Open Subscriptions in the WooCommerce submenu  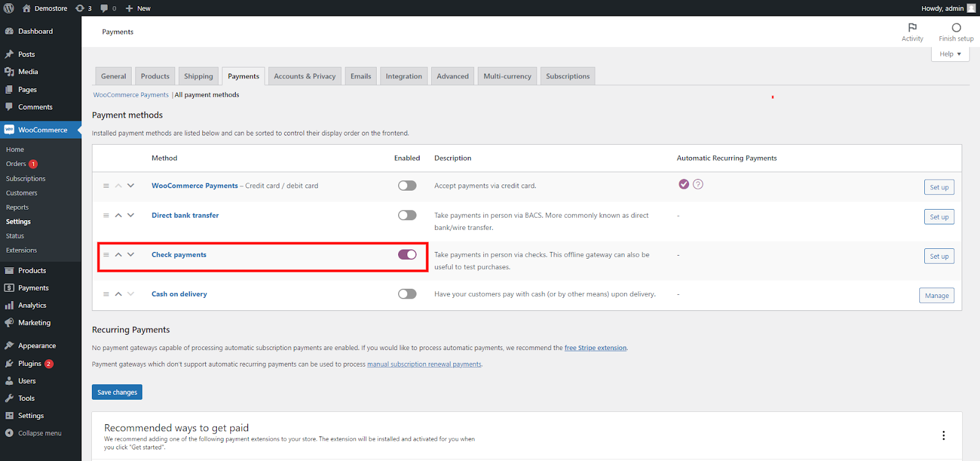click(26, 178)
